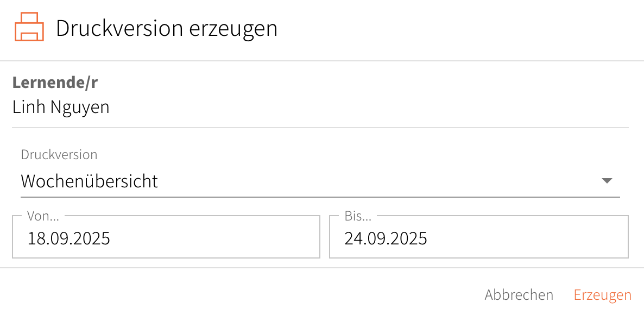Click the Lernende/r label
Screen dimensions: 644x315
tap(55, 83)
